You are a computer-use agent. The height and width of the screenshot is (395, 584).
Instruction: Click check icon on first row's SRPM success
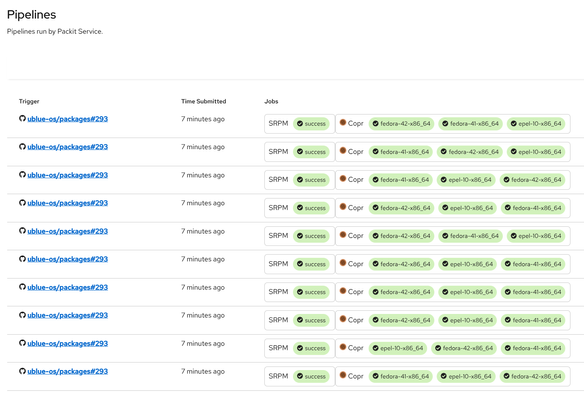(x=300, y=124)
